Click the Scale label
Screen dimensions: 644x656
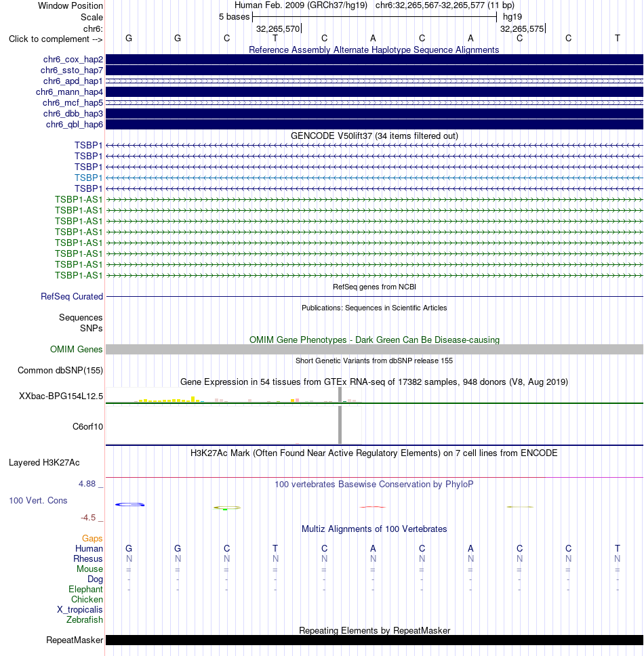point(92,17)
